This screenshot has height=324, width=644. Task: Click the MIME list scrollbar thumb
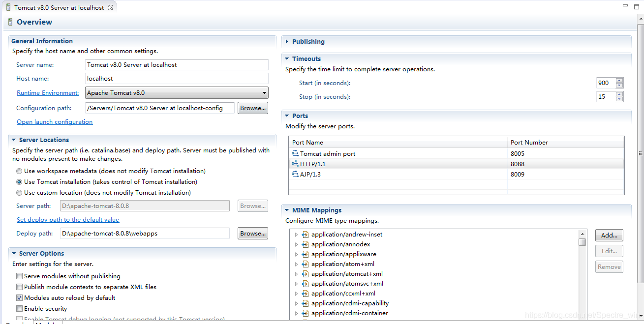tap(583, 242)
